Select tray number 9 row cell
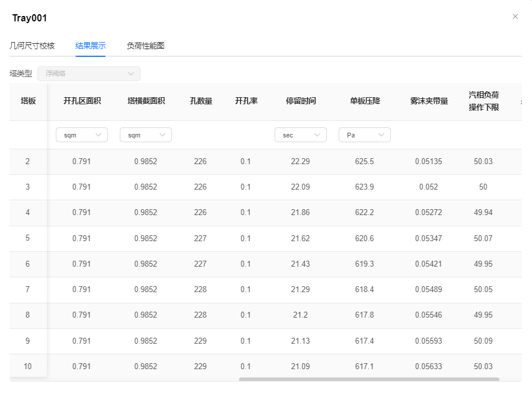 [27, 341]
